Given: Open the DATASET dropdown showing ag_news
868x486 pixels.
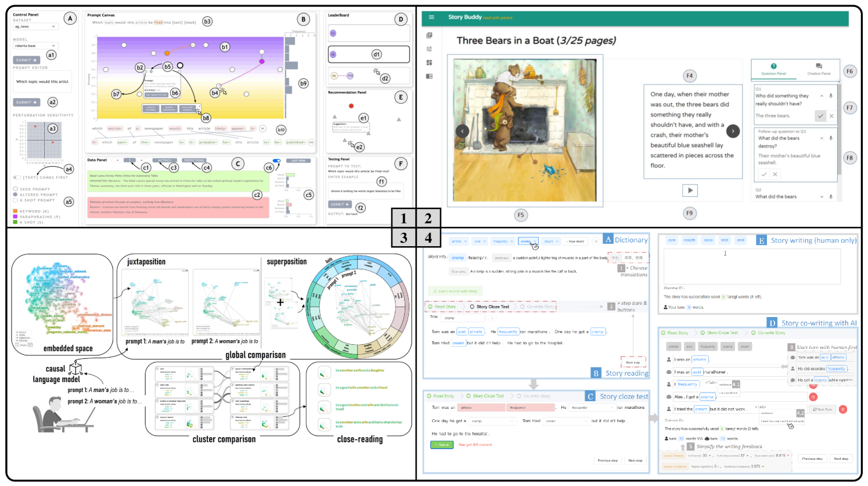Looking at the screenshot, I should [35, 27].
